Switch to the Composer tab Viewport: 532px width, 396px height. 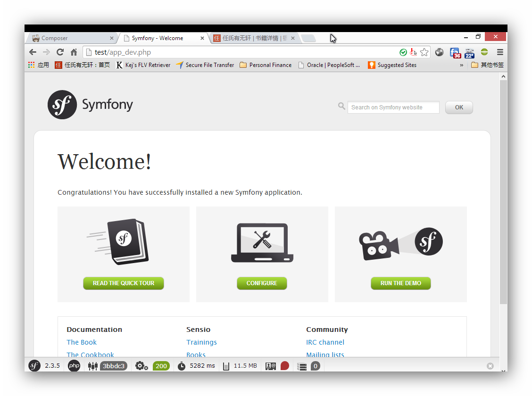tap(72, 38)
